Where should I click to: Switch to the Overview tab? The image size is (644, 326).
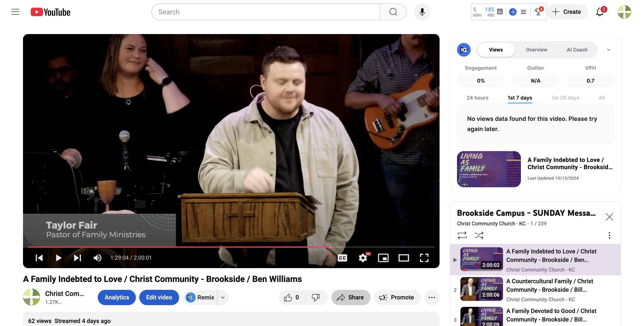(536, 50)
